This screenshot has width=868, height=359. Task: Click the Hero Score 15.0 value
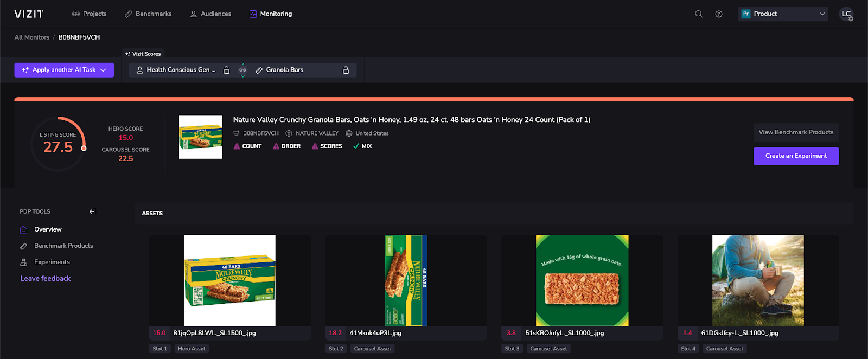[126, 138]
